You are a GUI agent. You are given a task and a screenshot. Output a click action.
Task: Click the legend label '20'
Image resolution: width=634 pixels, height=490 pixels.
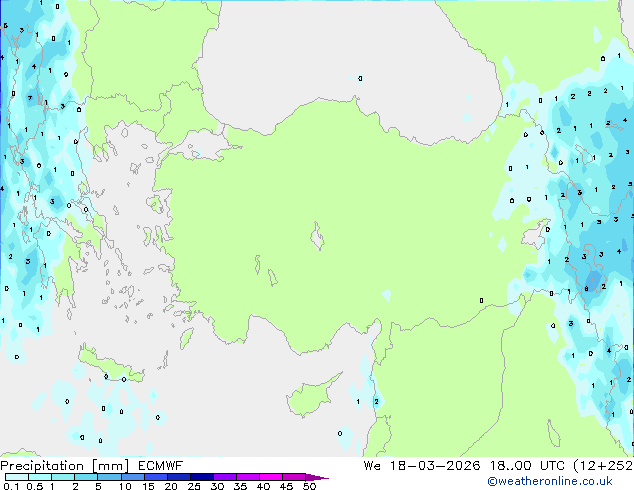pos(171,486)
